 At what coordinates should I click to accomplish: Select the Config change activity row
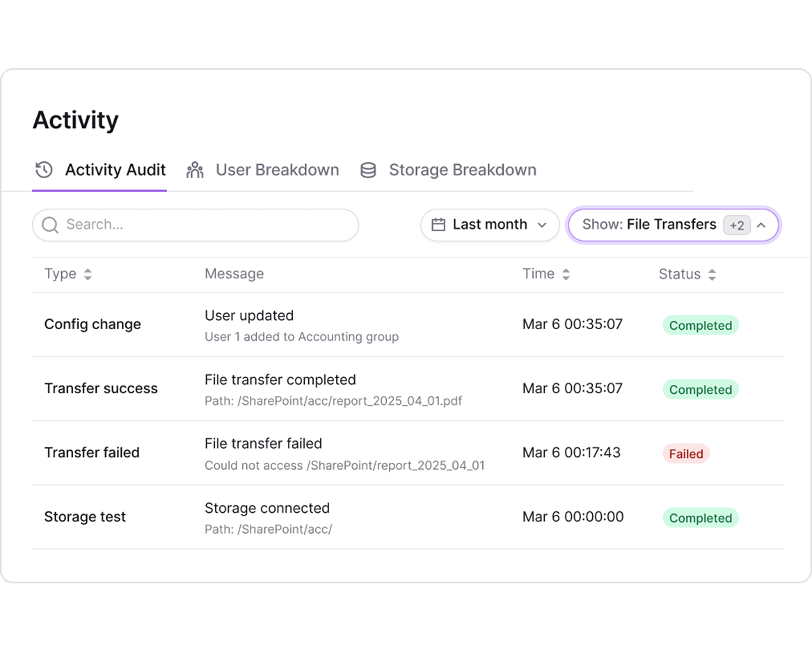click(x=93, y=324)
